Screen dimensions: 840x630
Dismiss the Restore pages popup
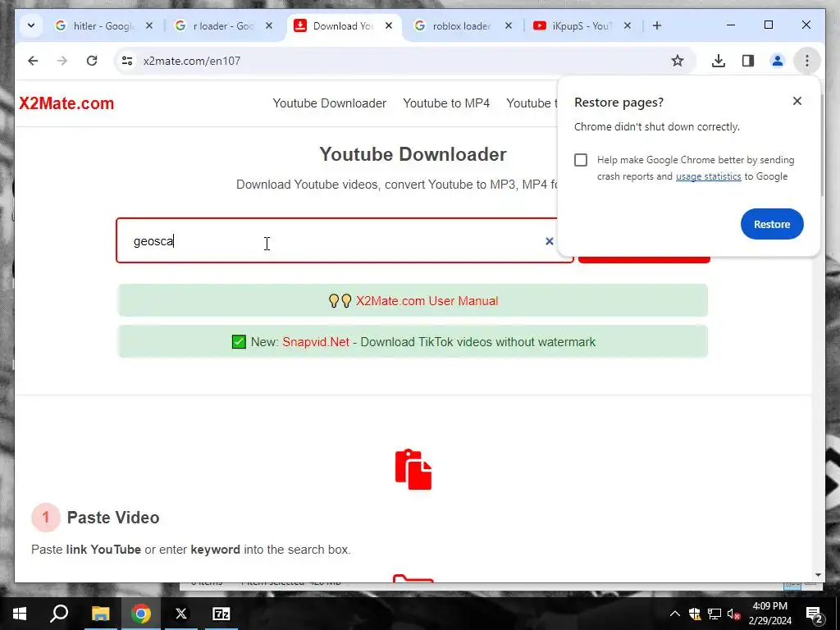(x=797, y=101)
